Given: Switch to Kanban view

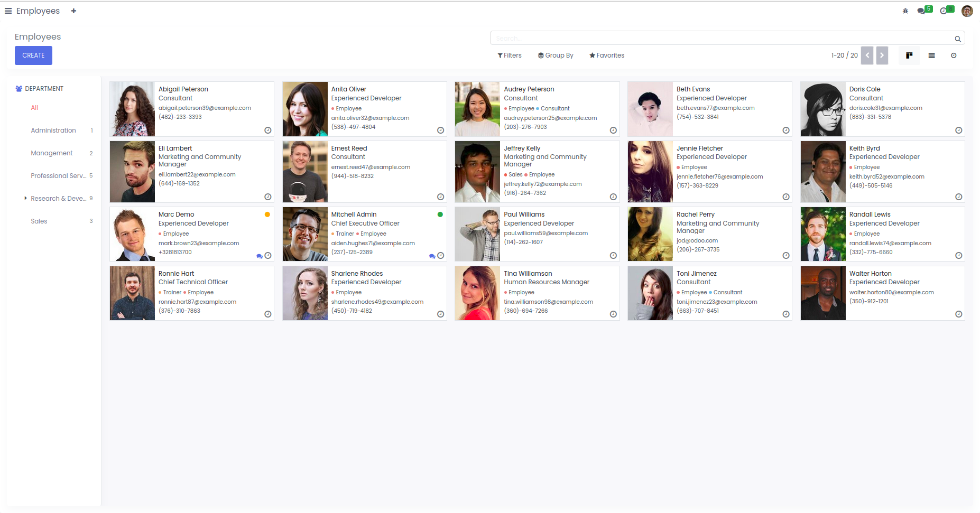Looking at the screenshot, I should [909, 55].
